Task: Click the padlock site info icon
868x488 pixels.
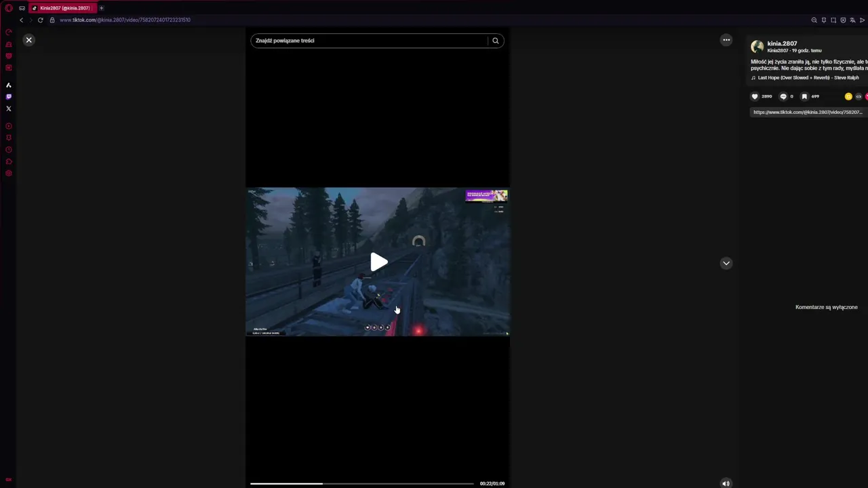Action: [52, 20]
